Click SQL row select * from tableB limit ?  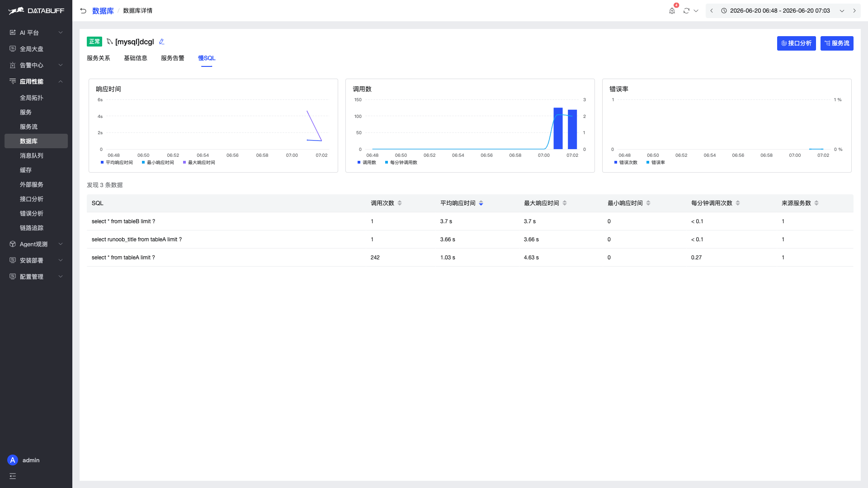(470, 221)
